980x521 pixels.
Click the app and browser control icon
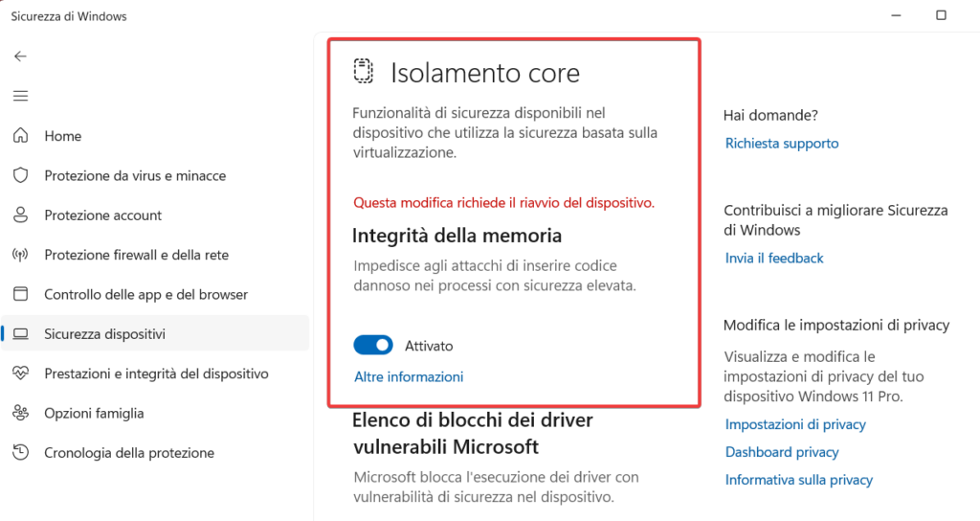(20, 295)
